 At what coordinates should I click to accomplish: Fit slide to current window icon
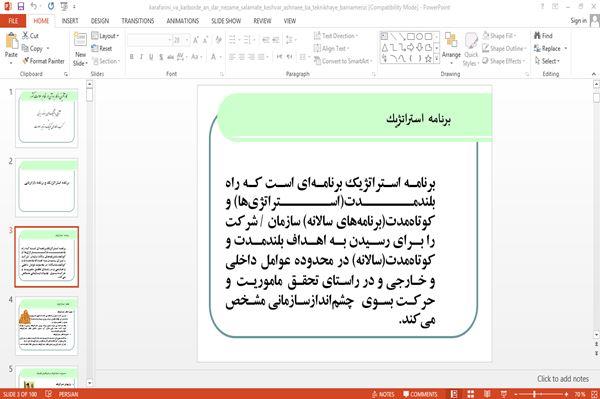click(x=594, y=394)
